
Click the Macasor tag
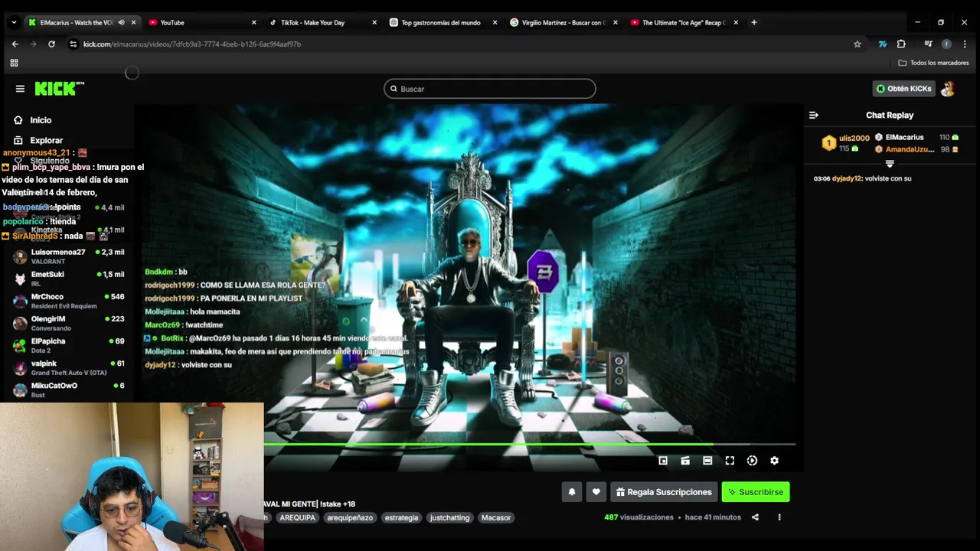(496, 517)
